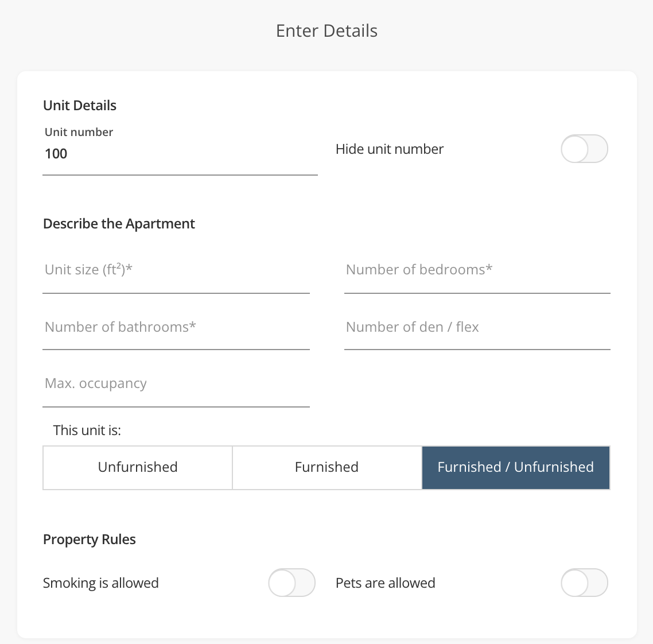Select the Furnished option
Viewport: 653px width, 644px height.
pos(326,467)
